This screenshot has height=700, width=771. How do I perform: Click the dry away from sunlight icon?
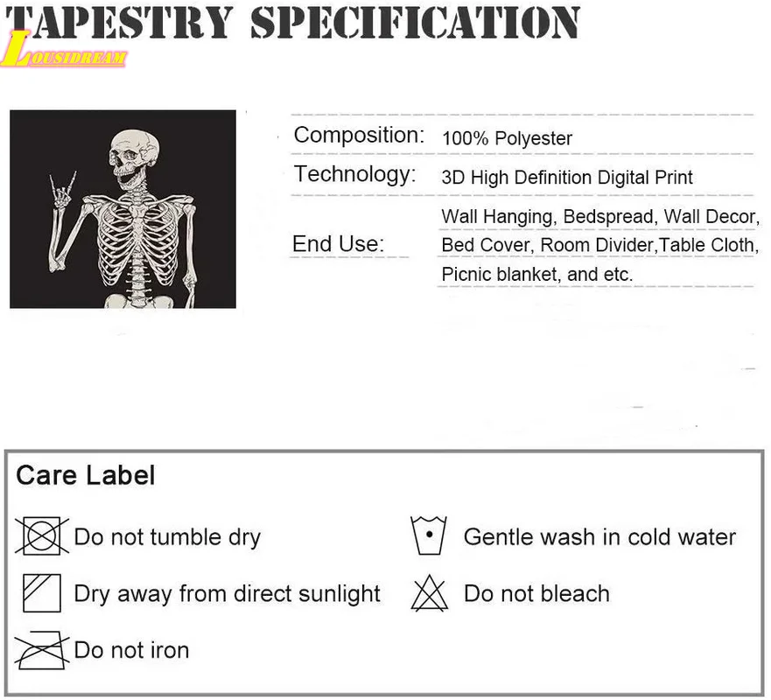[41, 592]
